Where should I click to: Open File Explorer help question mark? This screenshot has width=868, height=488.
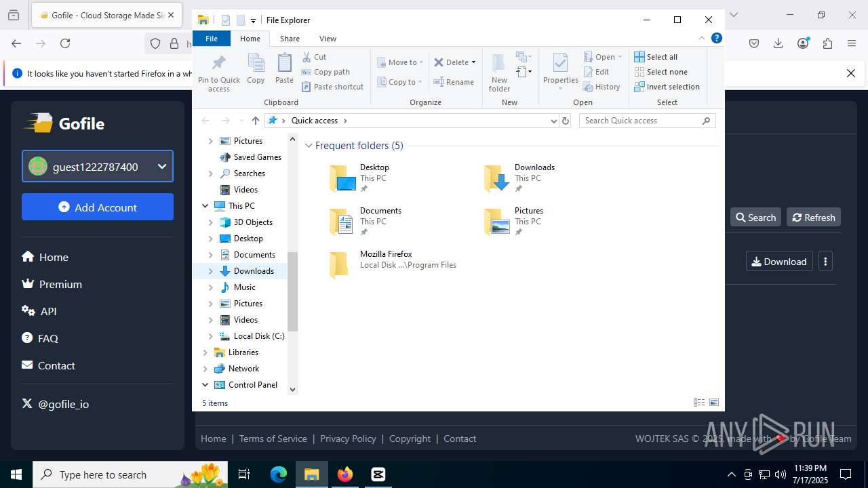tap(716, 38)
